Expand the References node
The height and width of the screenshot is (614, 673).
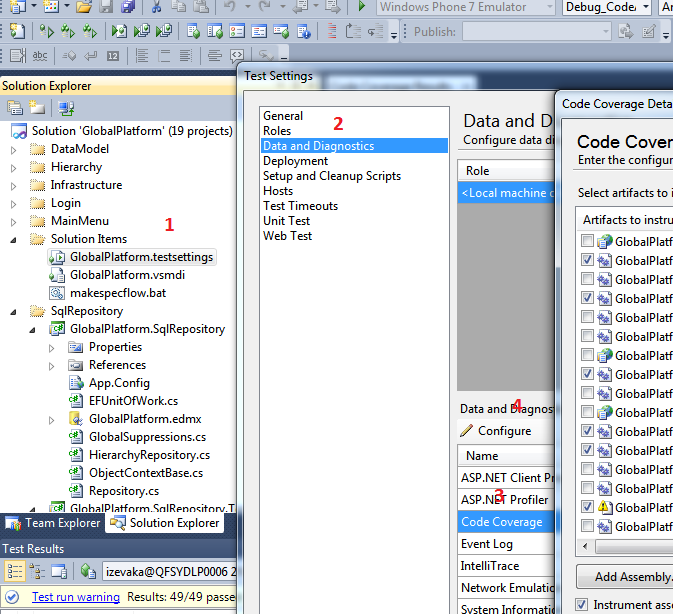coord(52,366)
